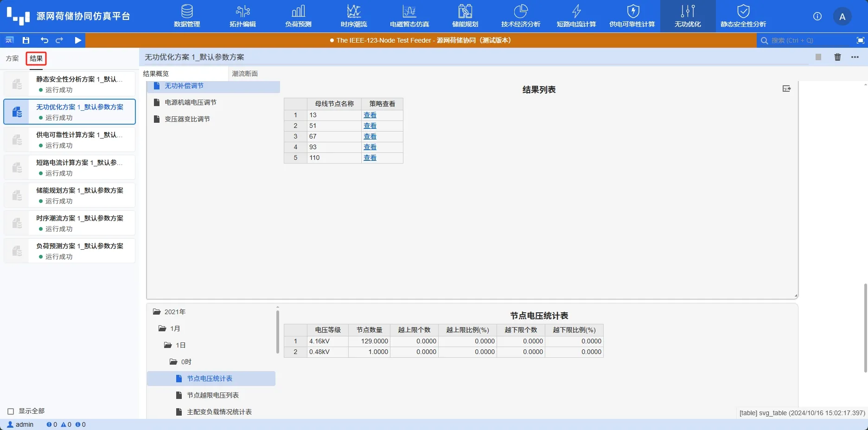Click the export icon beside 结果列表
The image size is (868, 430).
pyautogui.click(x=786, y=89)
